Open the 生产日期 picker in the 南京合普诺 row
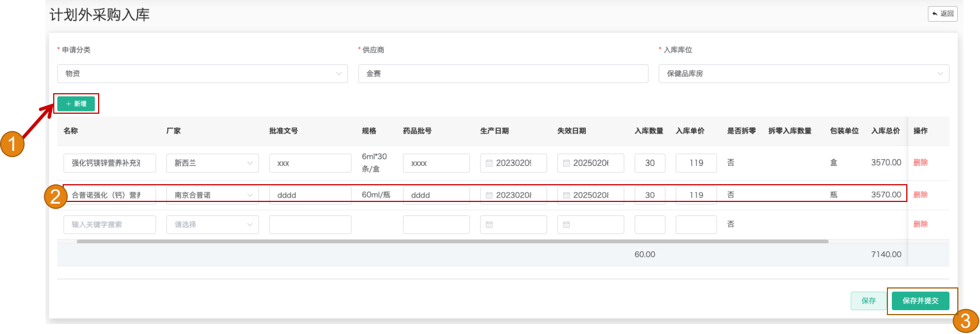The width and height of the screenshot is (980, 334). click(513, 195)
